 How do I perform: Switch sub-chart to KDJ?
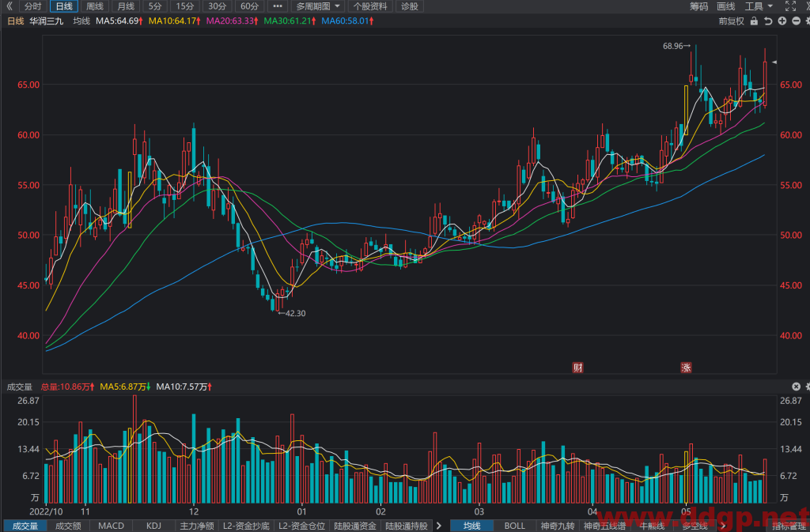click(x=153, y=526)
